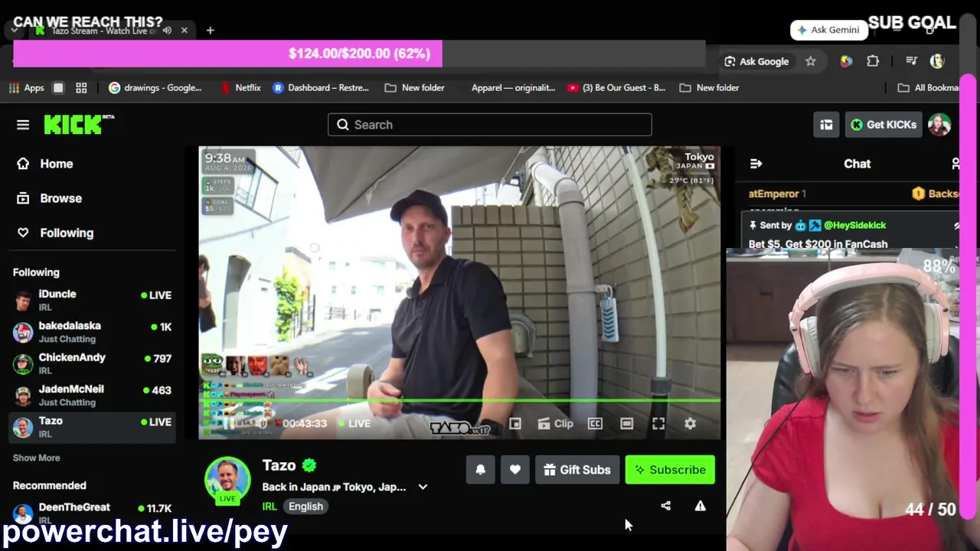Open Chrome profile avatar

[937, 61]
